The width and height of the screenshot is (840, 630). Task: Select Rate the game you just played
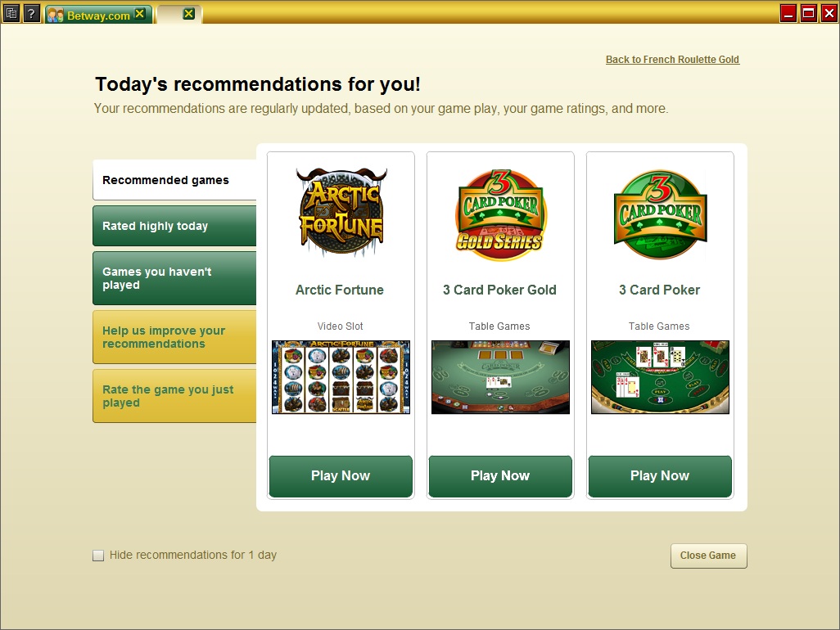(x=174, y=396)
